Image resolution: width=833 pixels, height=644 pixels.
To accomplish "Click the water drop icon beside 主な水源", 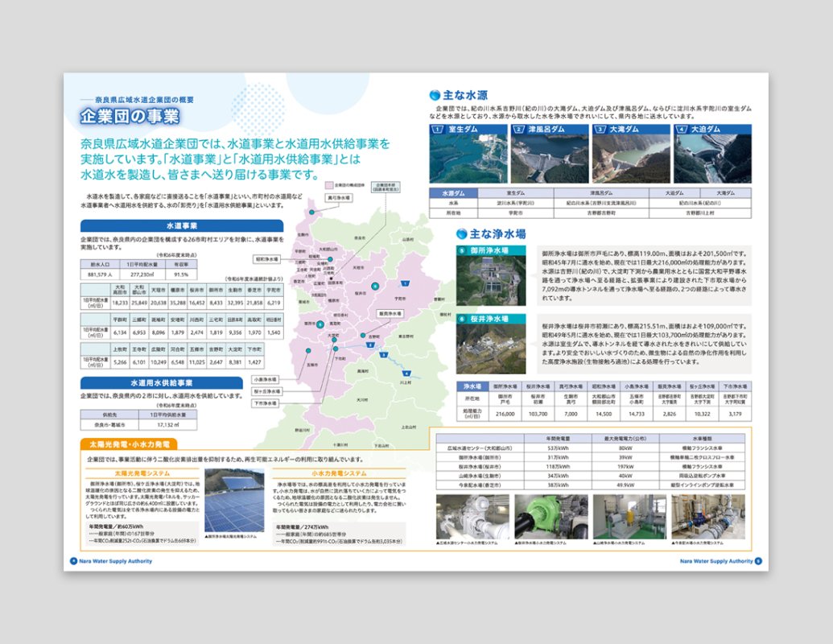I will (x=435, y=95).
